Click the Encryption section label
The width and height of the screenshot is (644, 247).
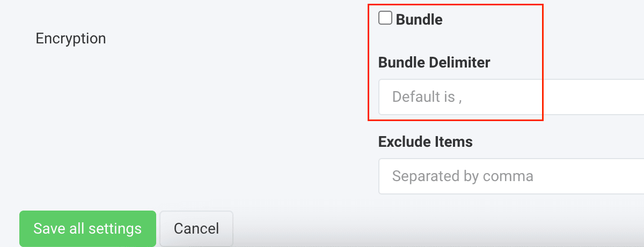[71, 39]
